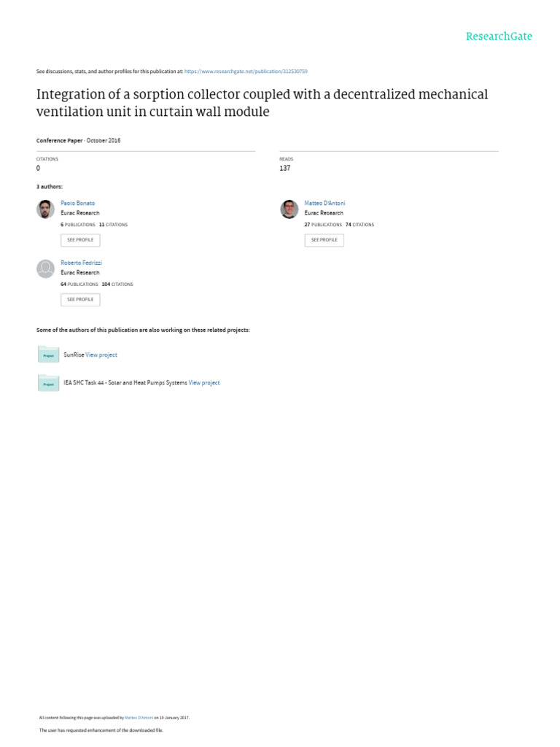Click the 0 citations count

(x=38, y=169)
